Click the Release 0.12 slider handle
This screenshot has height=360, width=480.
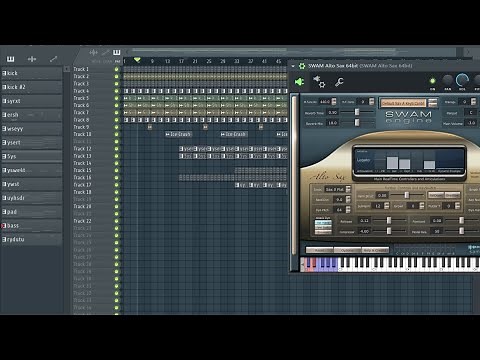[x=389, y=220]
